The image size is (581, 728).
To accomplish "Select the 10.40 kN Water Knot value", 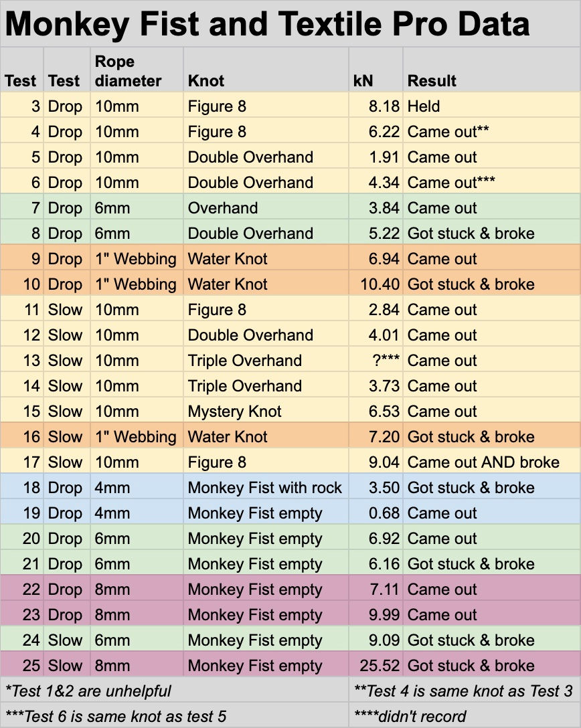I will click(x=376, y=284).
